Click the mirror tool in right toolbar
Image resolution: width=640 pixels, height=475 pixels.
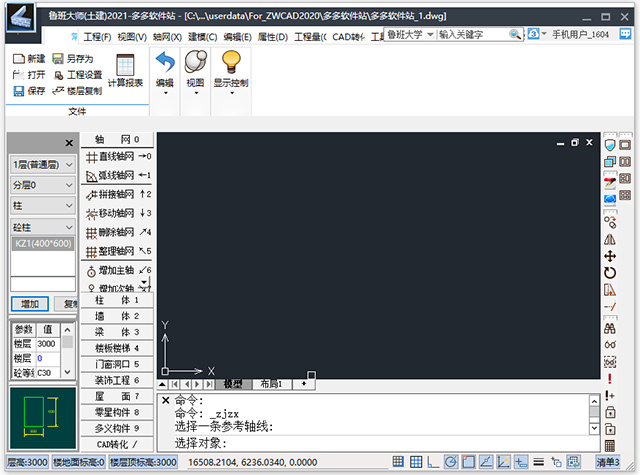[610, 239]
